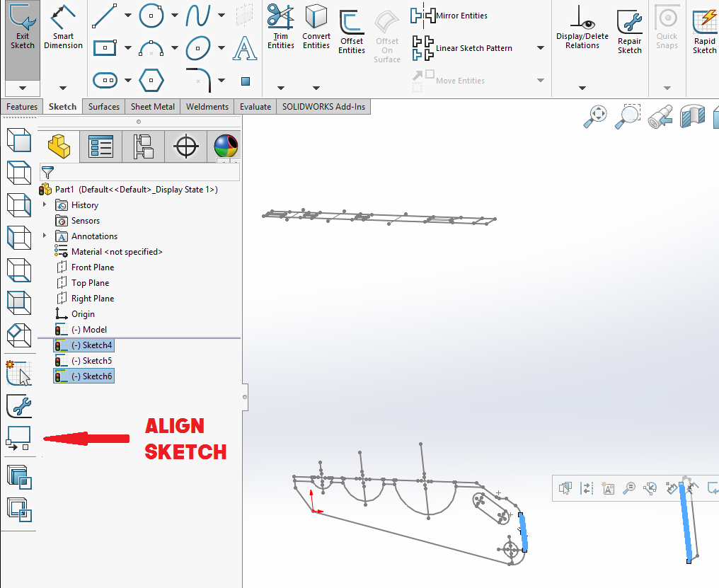
Task: Expand the History tree node
Action: (45, 204)
